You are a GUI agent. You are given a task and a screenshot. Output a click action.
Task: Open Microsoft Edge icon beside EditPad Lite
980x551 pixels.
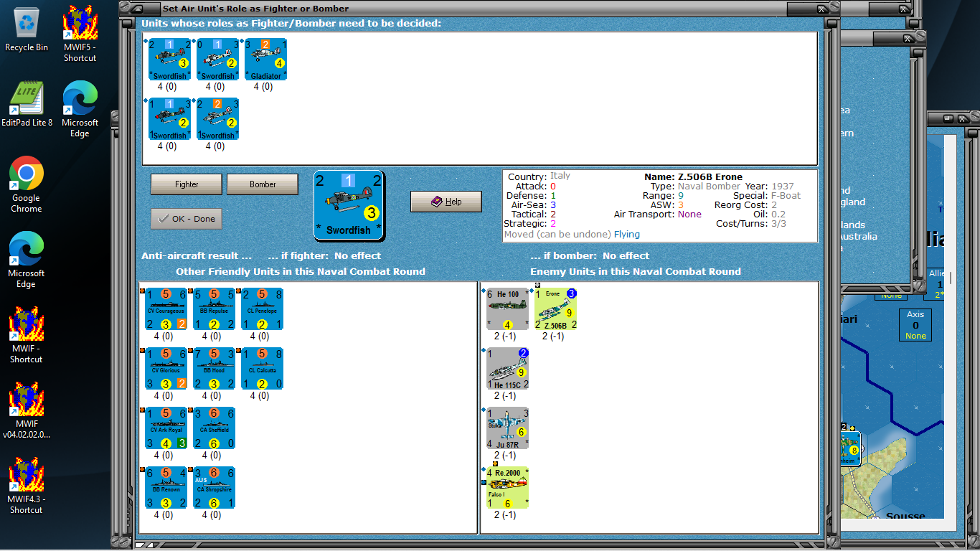[80, 109]
